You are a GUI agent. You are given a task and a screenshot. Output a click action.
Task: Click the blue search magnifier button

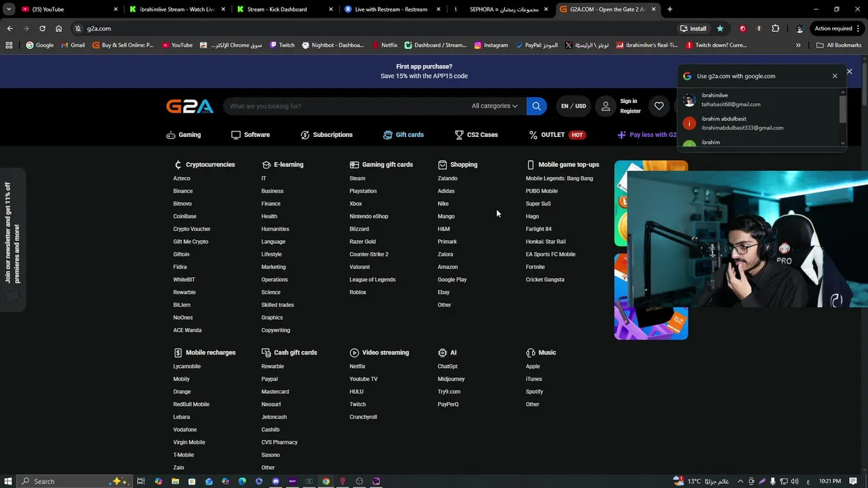pyautogui.click(x=536, y=106)
